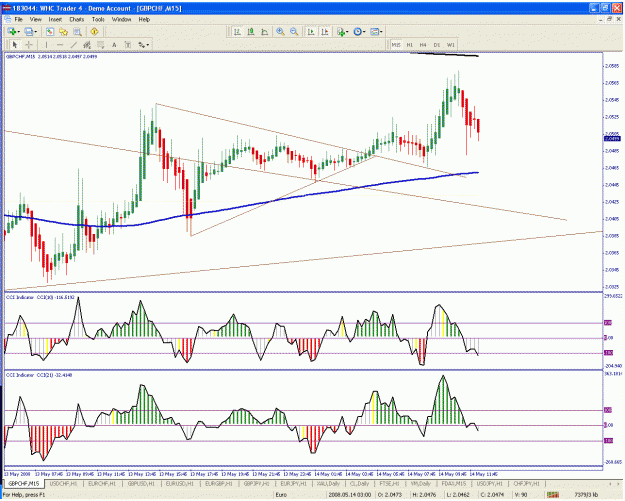Image resolution: width=625 pixels, height=501 pixels.
Task: Click the Periods clock icon
Action: 357,31
